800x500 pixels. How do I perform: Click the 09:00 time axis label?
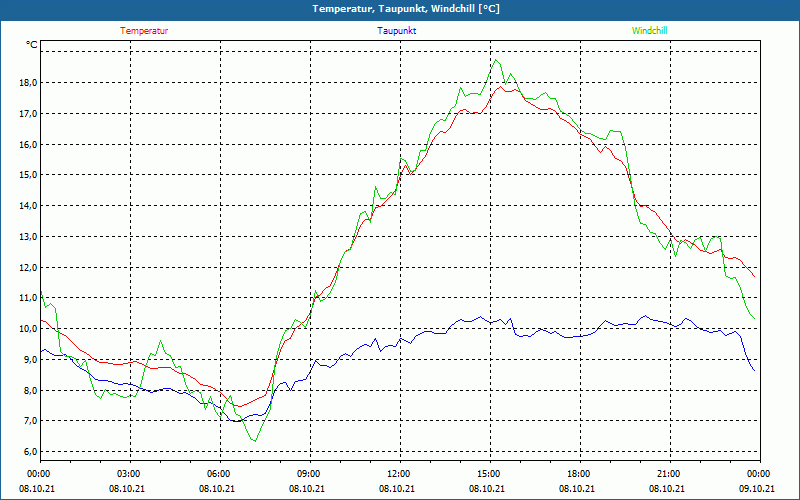(308, 474)
